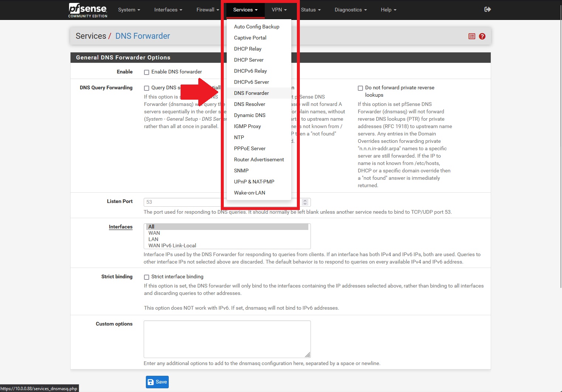Screen dimensions: 562x392
Task: Choose Auto Config Backup from Services menu
Action: click(259, 27)
